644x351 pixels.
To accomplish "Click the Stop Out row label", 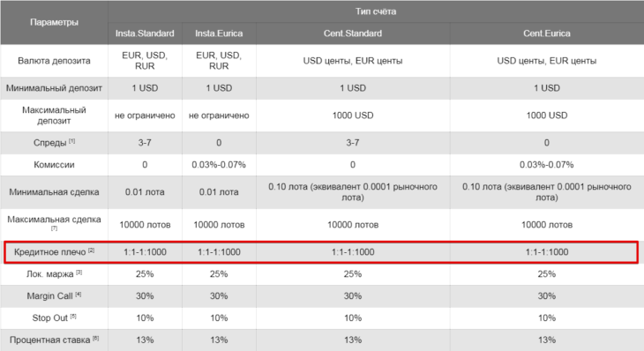I will (49, 317).
